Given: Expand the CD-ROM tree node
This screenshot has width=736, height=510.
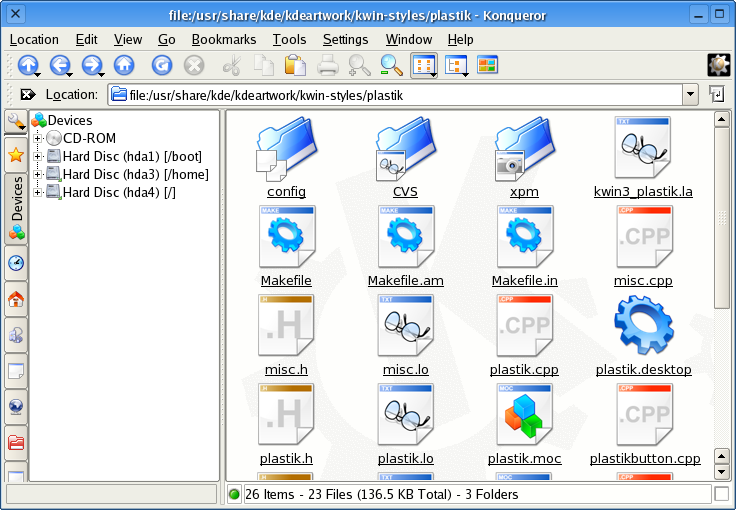Looking at the screenshot, I should coord(38,138).
